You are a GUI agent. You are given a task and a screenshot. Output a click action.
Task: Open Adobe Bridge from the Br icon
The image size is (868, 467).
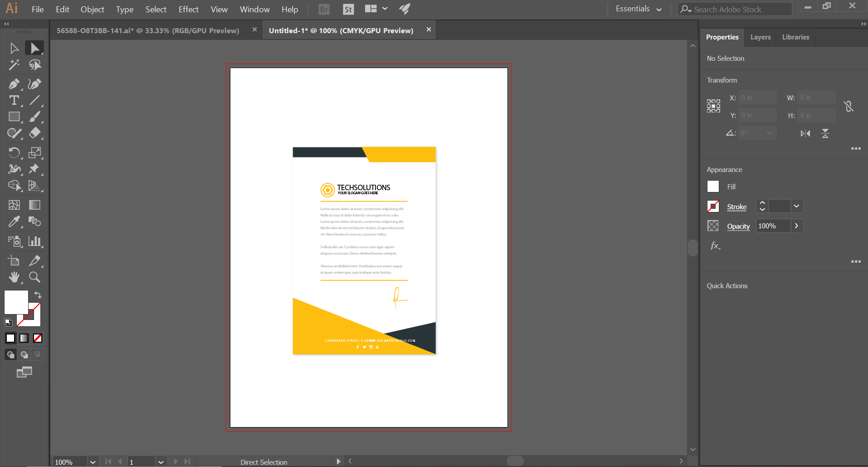(324, 9)
